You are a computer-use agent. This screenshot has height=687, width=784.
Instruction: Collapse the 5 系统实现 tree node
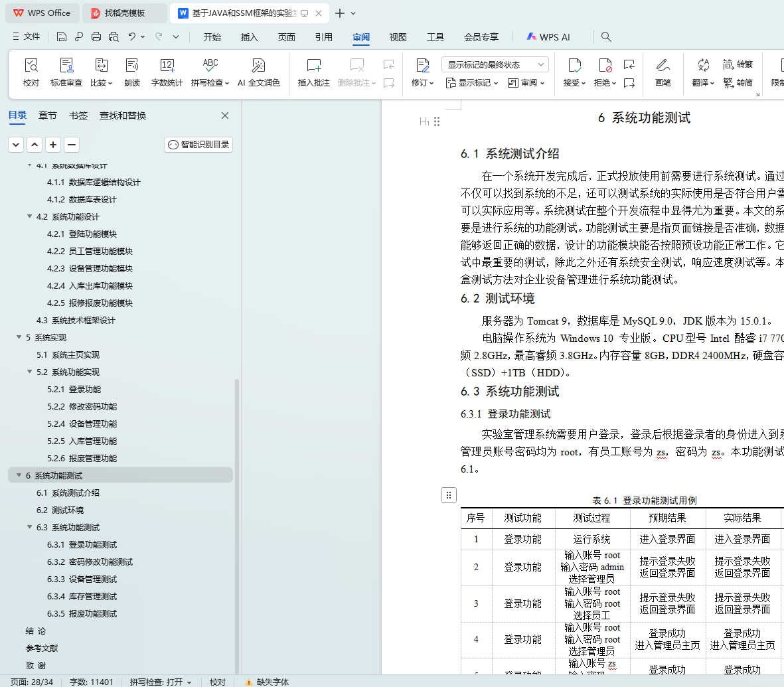19,337
